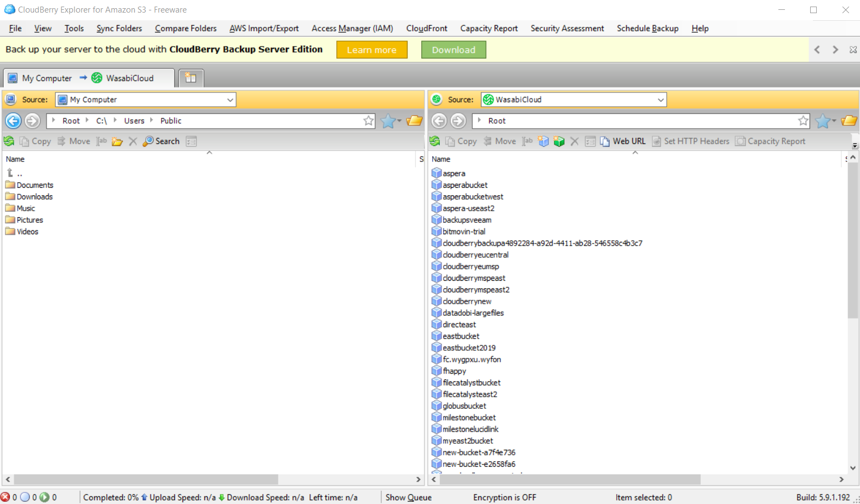Click the Learn more button
Viewport: 860px width, 504px height.
(x=372, y=50)
